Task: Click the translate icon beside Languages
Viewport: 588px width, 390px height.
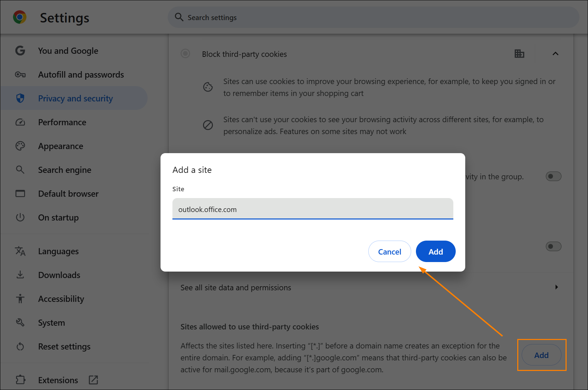Action: 20,251
